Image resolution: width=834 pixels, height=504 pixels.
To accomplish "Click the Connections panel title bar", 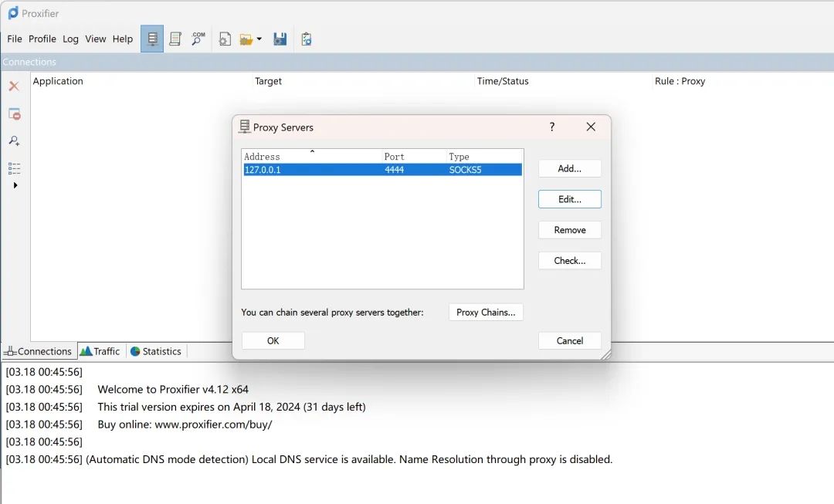I will coord(417,62).
